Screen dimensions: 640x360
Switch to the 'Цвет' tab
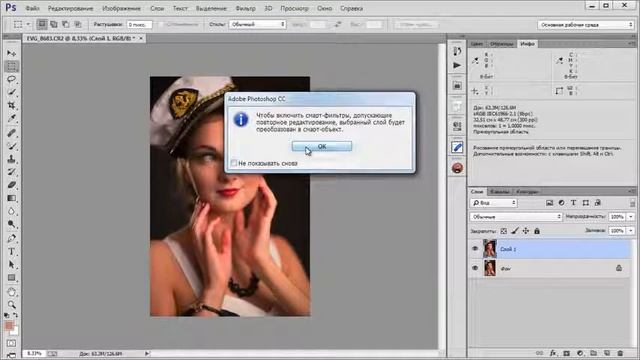click(477, 44)
